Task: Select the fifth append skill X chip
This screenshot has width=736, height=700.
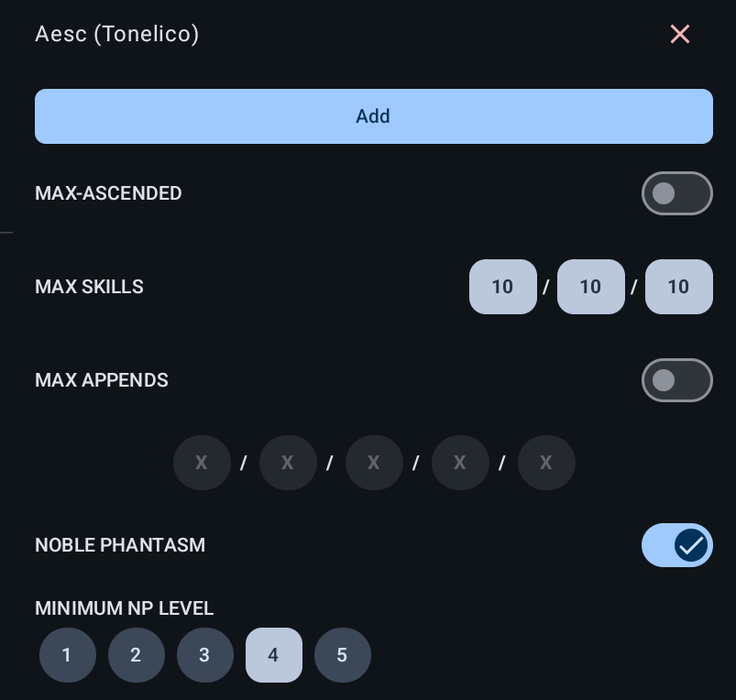Action: tap(546, 463)
